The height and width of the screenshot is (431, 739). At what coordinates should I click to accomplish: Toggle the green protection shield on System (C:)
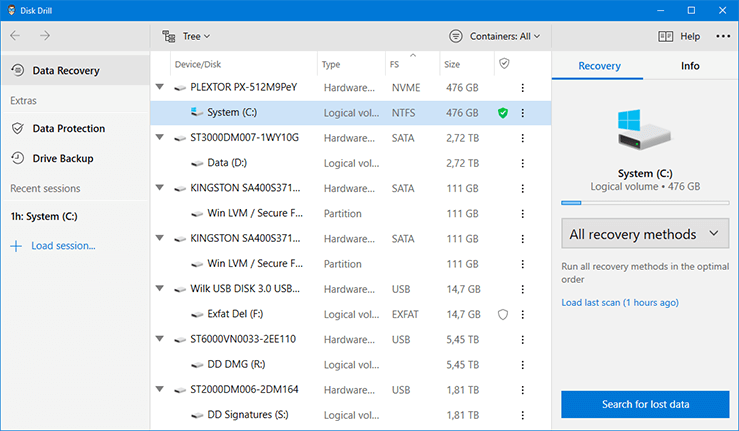click(x=503, y=113)
